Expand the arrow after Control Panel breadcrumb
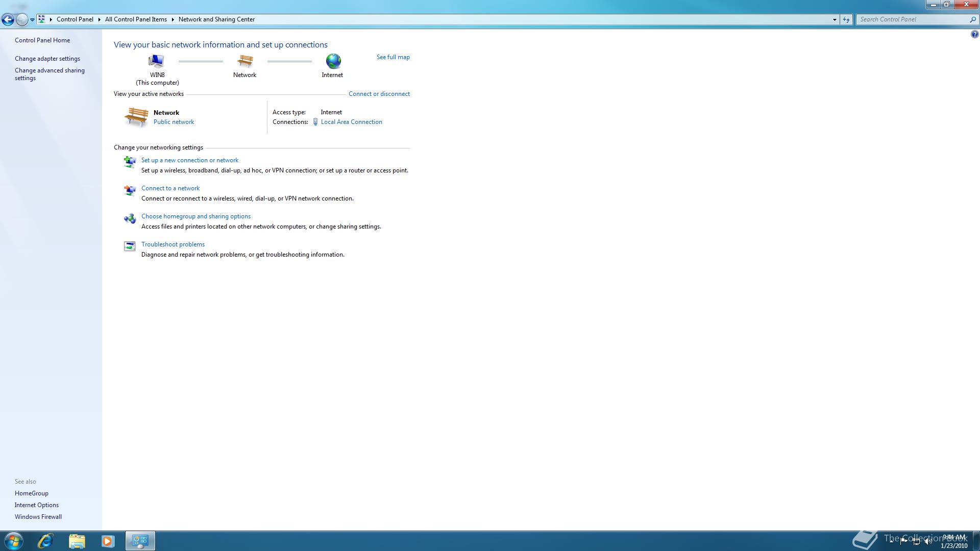 point(99,19)
